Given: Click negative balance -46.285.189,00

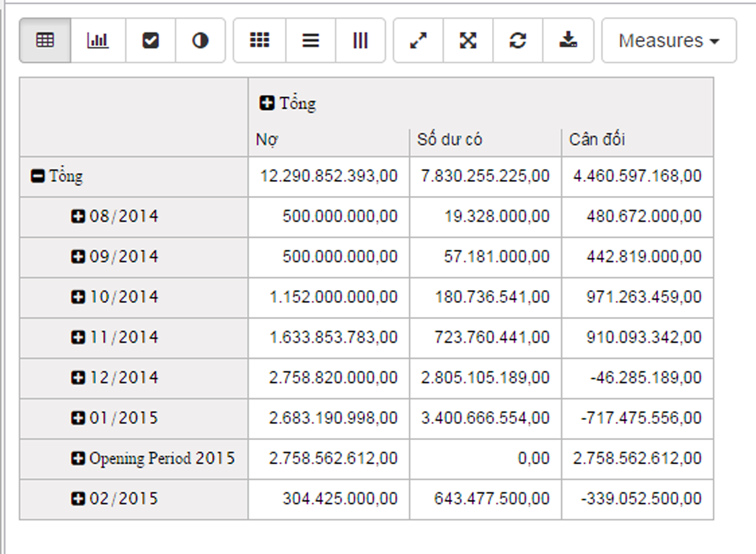Looking at the screenshot, I should (x=646, y=377).
